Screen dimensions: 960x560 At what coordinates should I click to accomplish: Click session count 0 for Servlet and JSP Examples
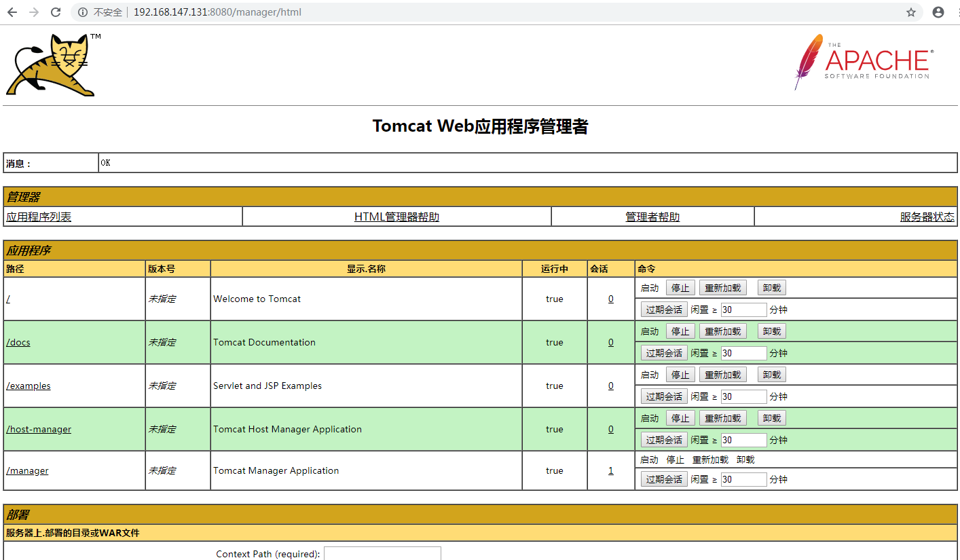point(611,386)
